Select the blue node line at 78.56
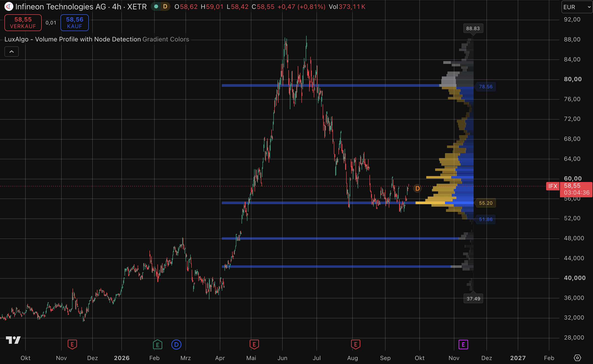The height and width of the screenshot is (364, 593). pyautogui.click(x=331, y=86)
